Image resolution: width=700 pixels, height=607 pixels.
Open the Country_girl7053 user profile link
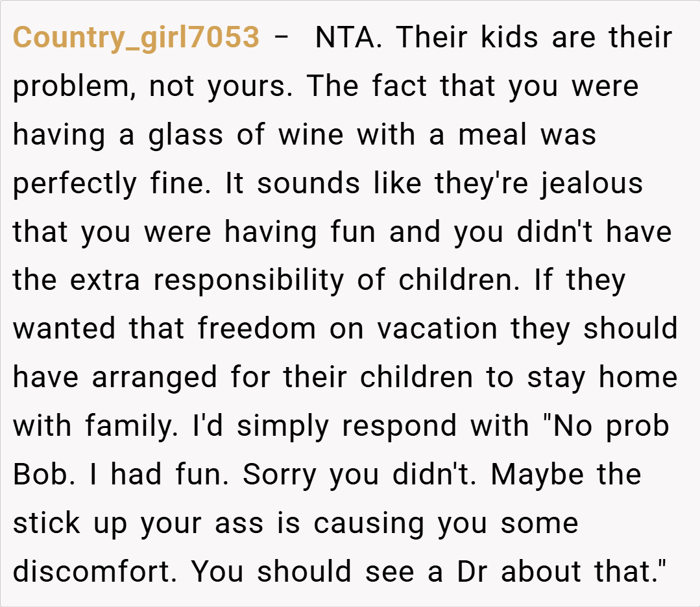(136, 38)
